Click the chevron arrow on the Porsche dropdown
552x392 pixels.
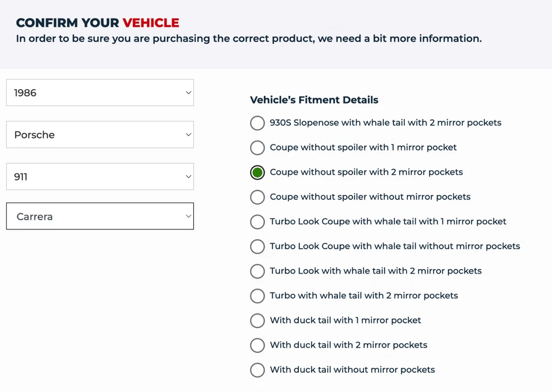coord(188,134)
